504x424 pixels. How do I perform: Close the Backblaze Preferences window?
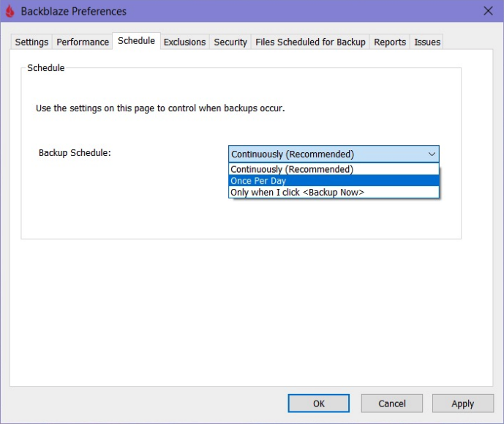488,11
